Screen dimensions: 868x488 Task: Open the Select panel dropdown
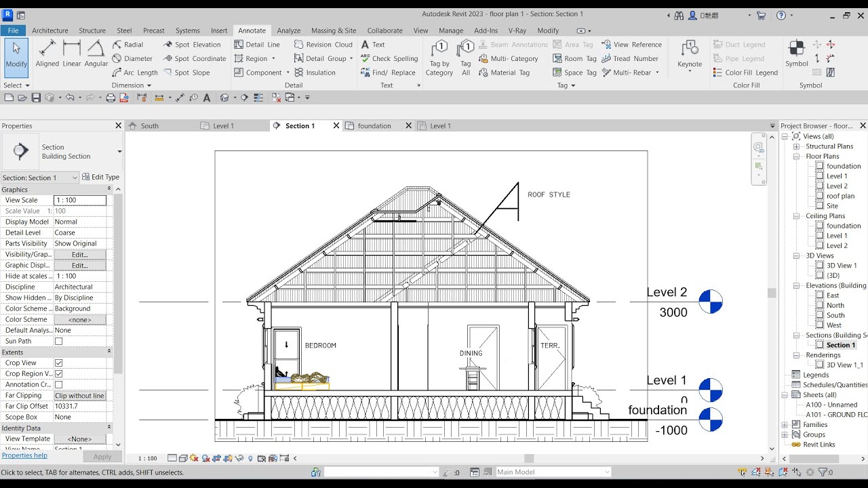point(16,85)
